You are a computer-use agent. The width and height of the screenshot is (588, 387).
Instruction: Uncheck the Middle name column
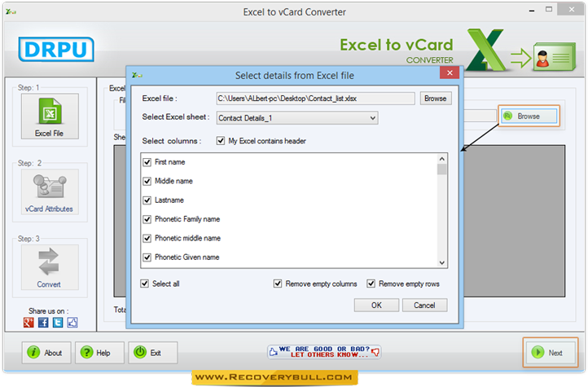pyautogui.click(x=147, y=181)
